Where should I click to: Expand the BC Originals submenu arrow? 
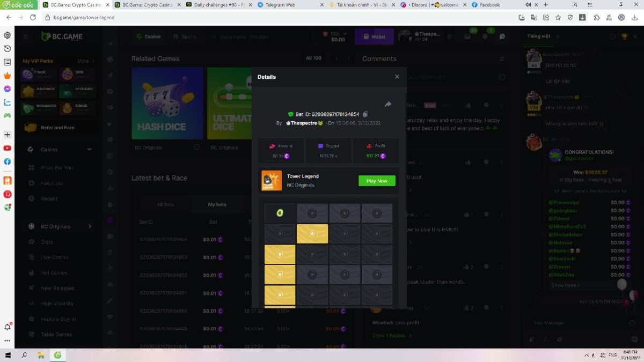(x=90, y=226)
